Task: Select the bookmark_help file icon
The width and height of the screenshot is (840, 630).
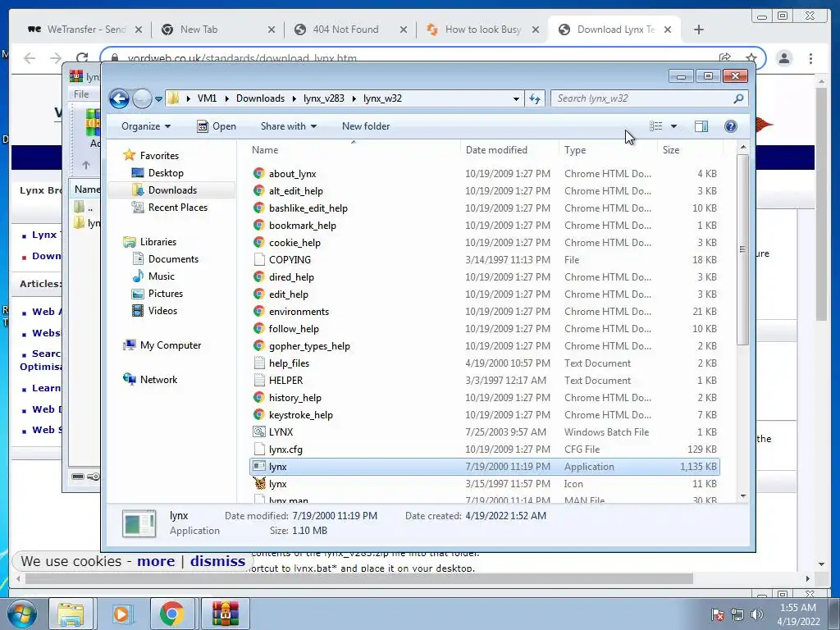Action: coord(259,225)
